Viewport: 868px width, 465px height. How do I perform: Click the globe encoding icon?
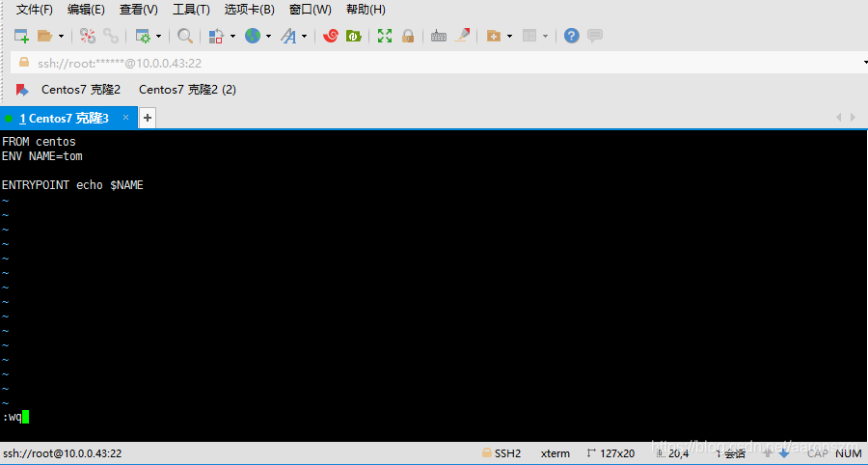253,36
